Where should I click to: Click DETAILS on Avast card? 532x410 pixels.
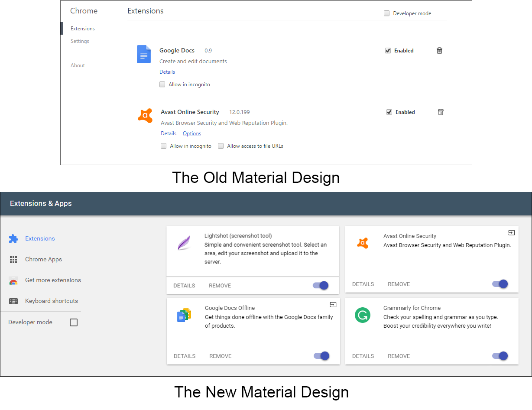363,284
